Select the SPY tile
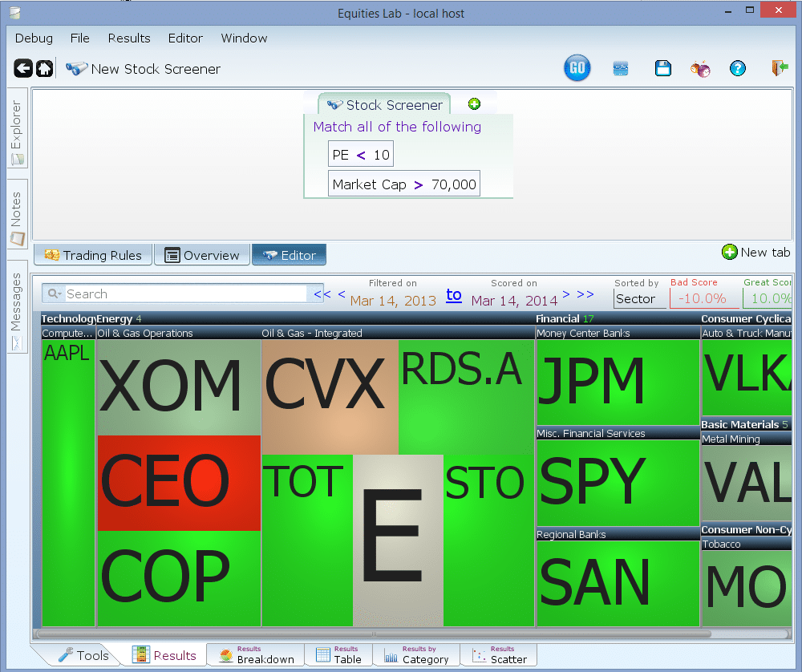 pyautogui.click(x=618, y=484)
